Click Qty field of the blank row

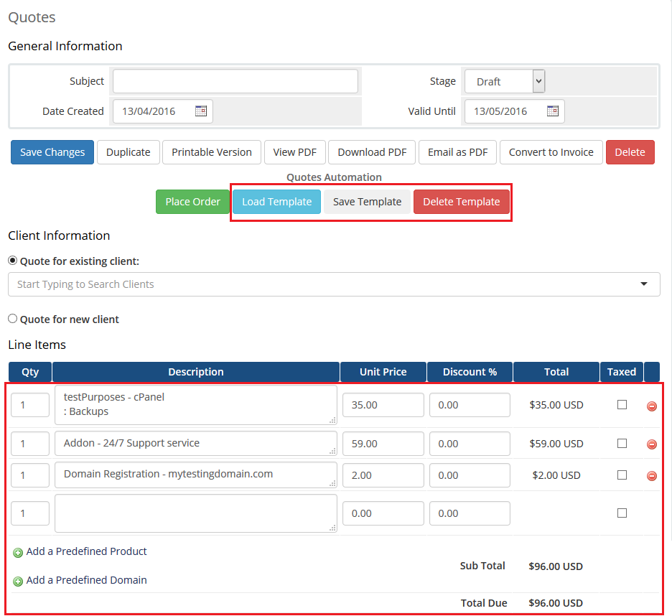[x=30, y=513]
